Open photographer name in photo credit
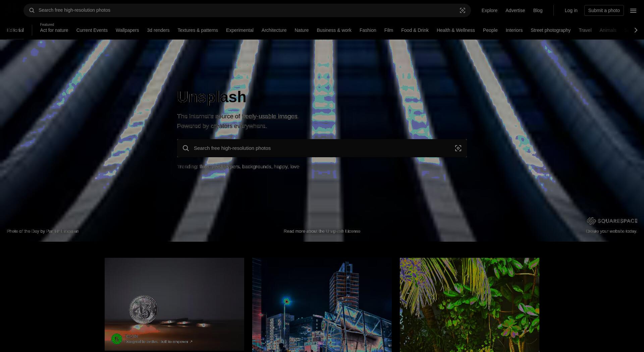The image size is (644, 352). (62, 231)
